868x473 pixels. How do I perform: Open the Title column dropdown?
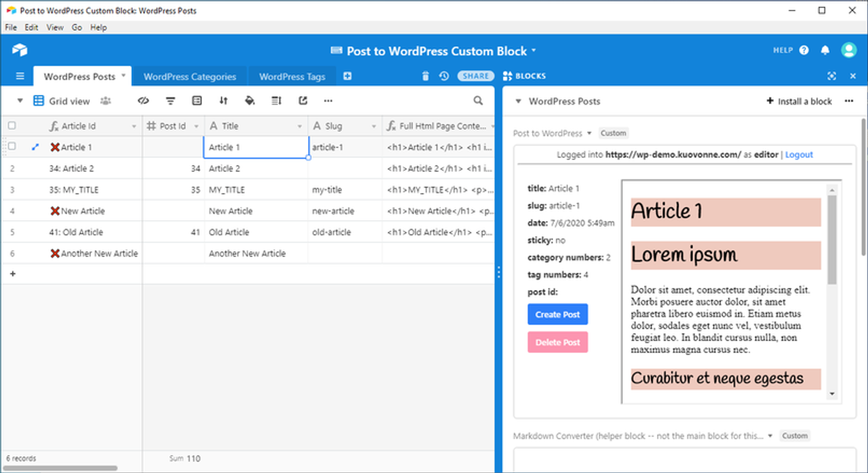point(299,127)
